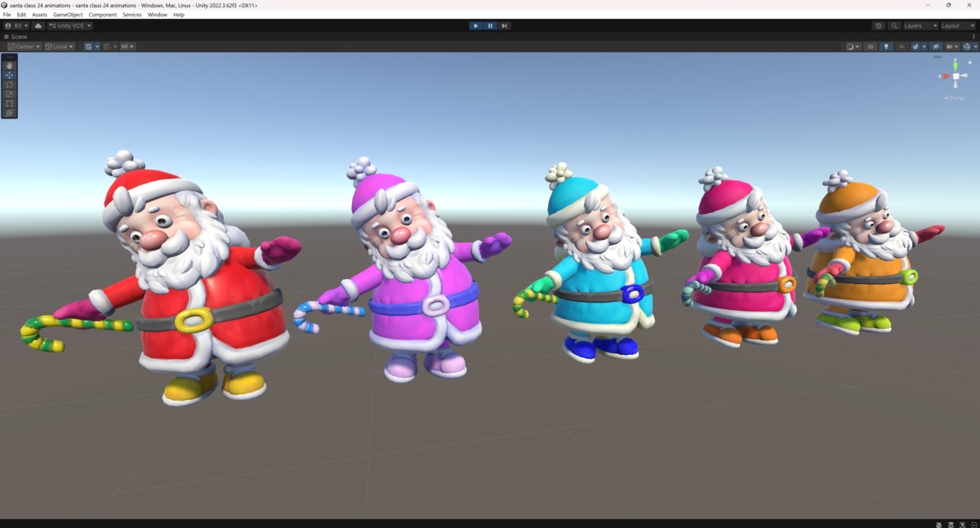Select the Transform tool
This screenshot has height=528, width=980.
[x=9, y=113]
